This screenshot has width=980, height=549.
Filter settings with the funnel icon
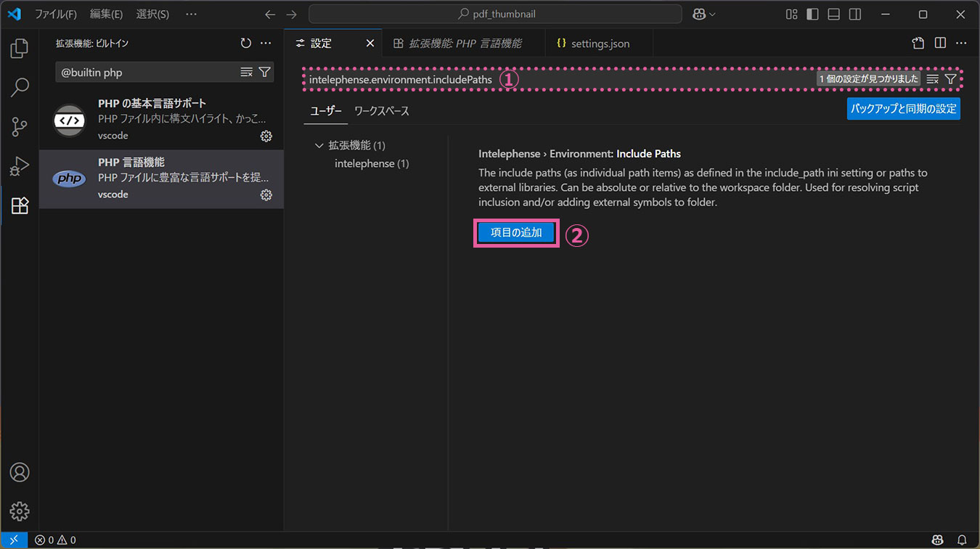(950, 79)
